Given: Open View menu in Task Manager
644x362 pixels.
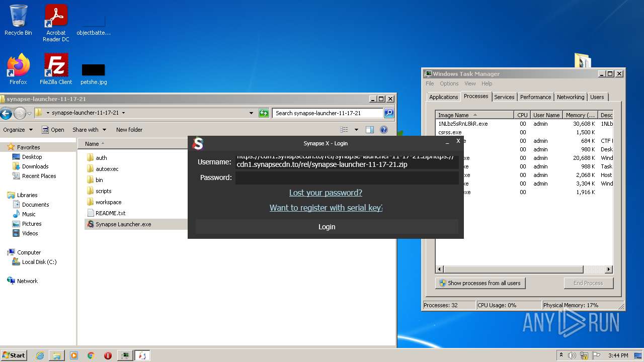Looking at the screenshot, I should pos(470,83).
